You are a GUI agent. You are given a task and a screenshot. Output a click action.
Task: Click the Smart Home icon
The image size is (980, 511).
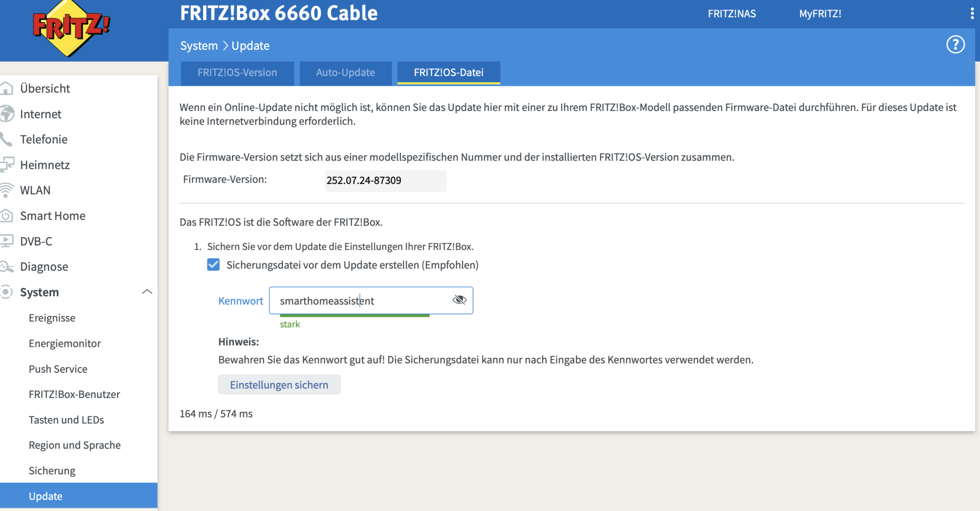[x=7, y=216]
